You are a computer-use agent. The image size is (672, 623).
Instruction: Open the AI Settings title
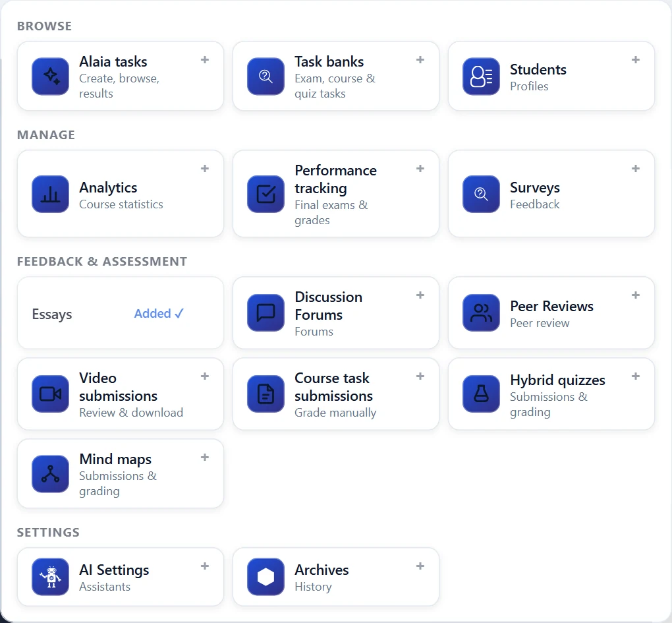tap(114, 570)
